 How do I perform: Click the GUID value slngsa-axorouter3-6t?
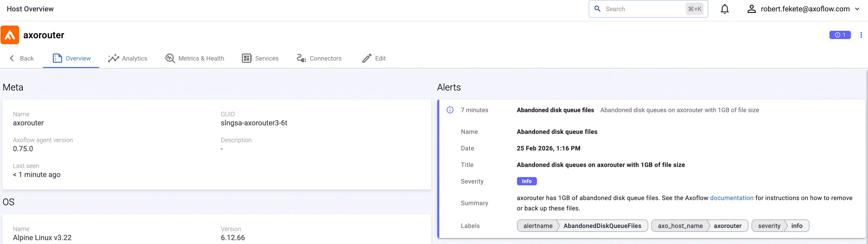254,123
